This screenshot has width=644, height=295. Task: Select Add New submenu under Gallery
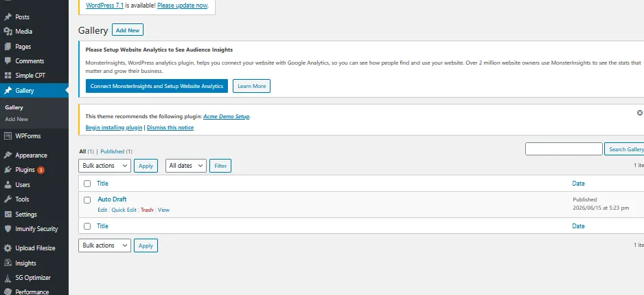[16, 120]
